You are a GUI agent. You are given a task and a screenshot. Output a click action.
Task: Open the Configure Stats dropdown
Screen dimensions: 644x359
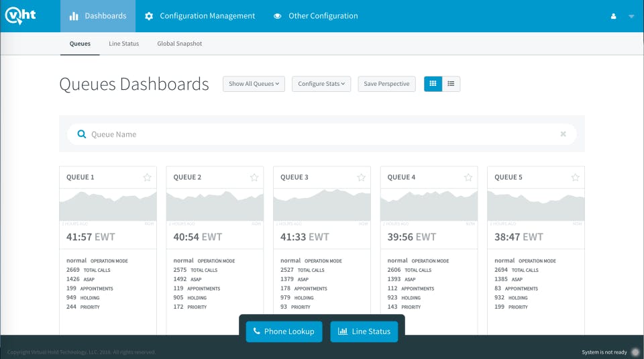coord(321,84)
